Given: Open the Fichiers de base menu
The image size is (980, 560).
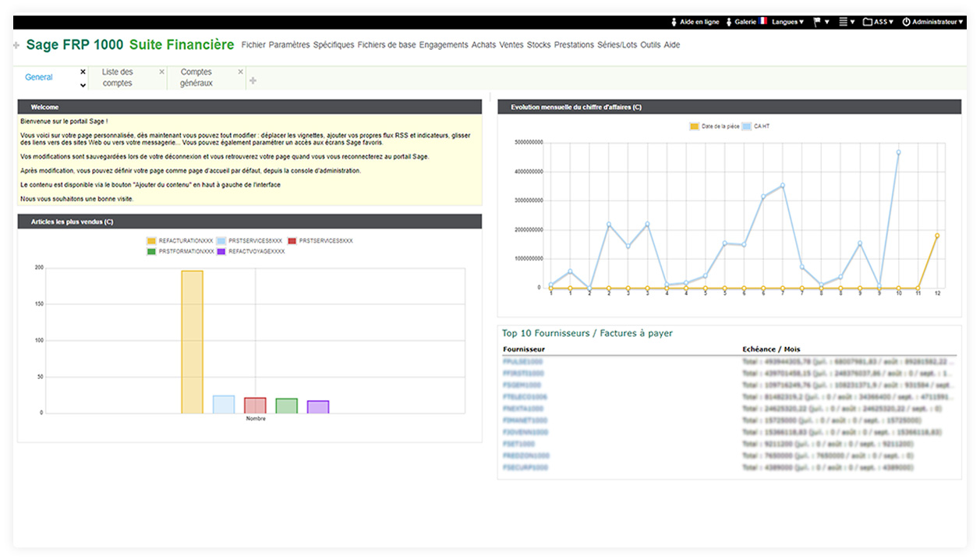Looking at the screenshot, I should 387,45.
